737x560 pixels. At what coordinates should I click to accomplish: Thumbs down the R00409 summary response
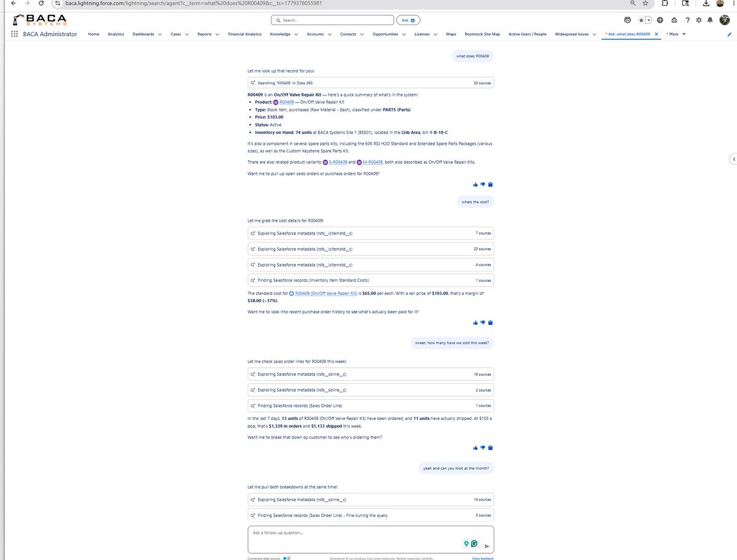(x=483, y=184)
